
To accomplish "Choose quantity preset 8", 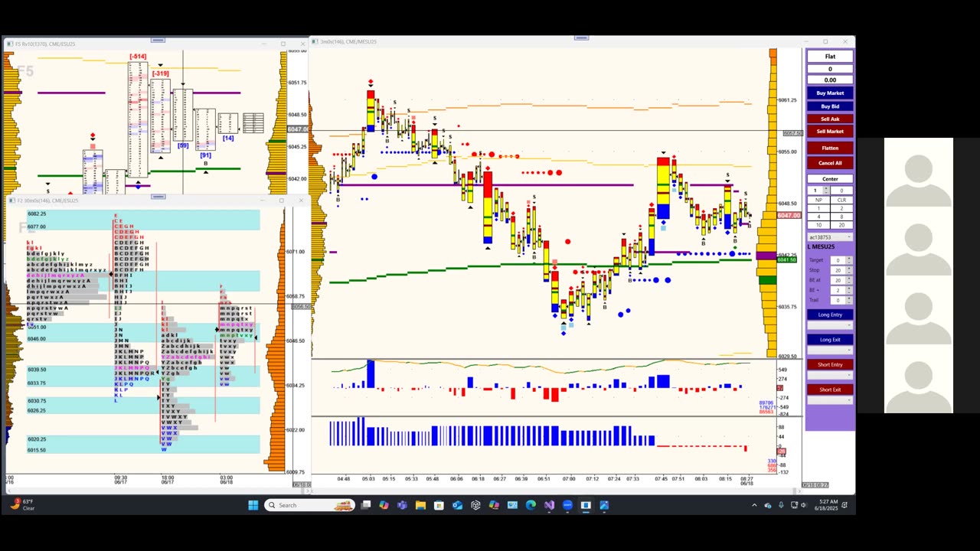I will 841,217.
